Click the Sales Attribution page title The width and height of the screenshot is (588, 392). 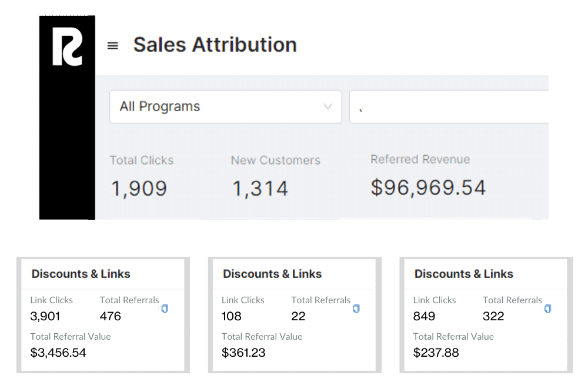pos(215,45)
